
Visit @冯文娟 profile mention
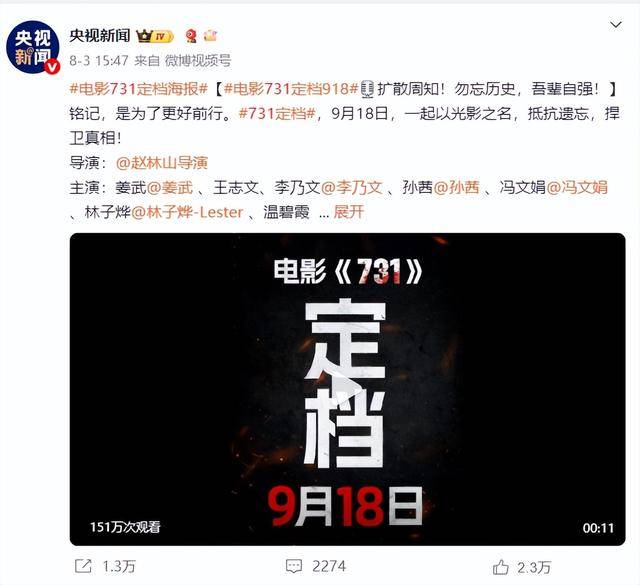[577, 187]
